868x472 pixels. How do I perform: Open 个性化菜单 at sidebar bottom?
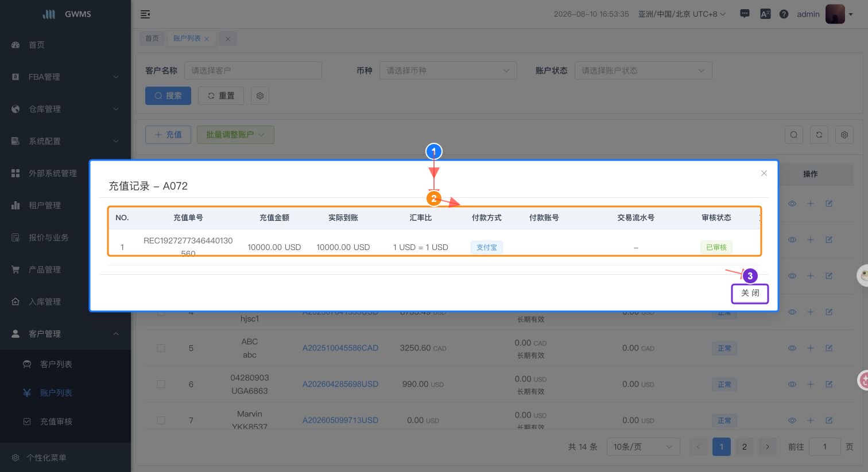click(x=65, y=458)
